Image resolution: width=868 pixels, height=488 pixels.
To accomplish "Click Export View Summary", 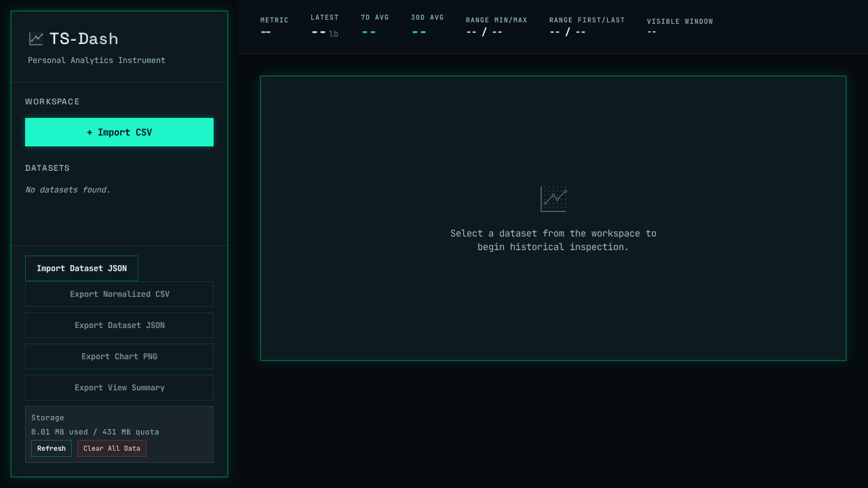I will (x=119, y=388).
